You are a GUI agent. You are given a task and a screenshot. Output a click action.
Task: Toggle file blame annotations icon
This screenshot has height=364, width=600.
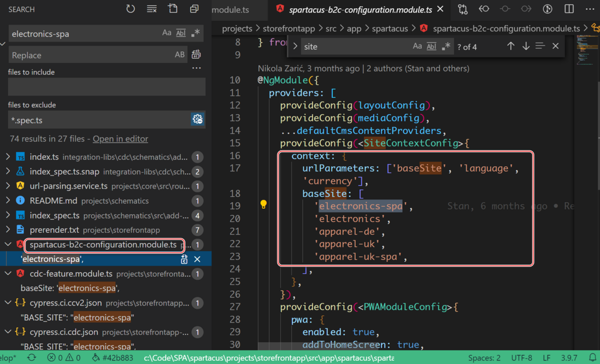[x=548, y=9]
